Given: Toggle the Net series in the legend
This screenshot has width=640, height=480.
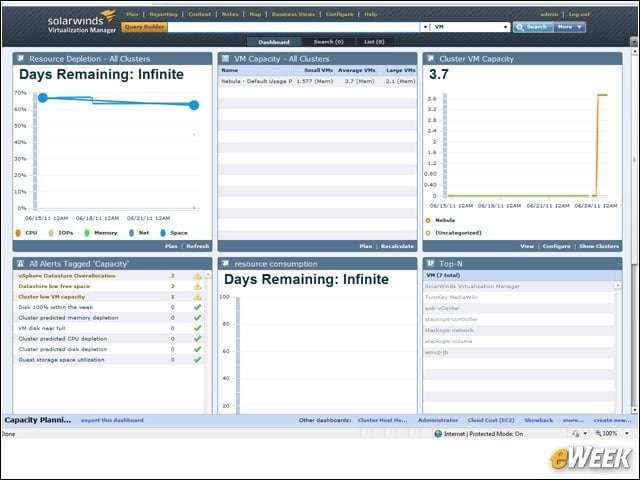Looking at the screenshot, I should click(x=139, y=233).
